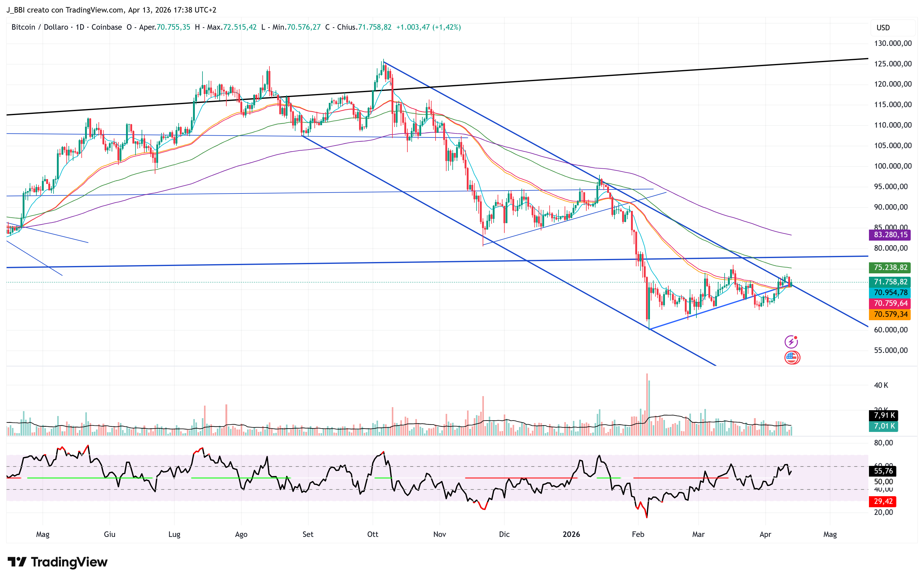Click the purple 83.280,15 price tag
This screenshot has width=924, height=581.
[890, 234]
